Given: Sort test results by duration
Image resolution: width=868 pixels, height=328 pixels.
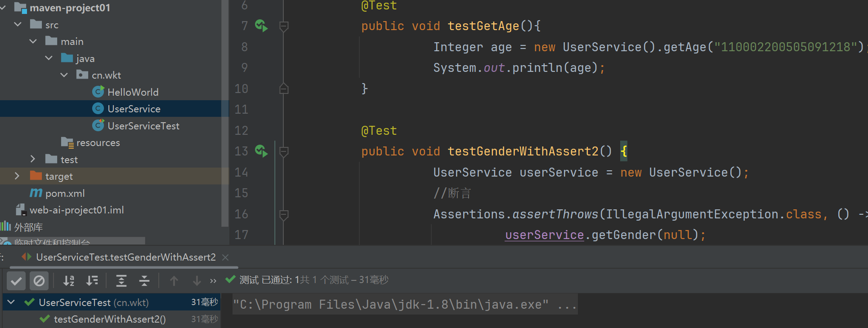Looking at the screenshot, I should [x=92, y=281].
